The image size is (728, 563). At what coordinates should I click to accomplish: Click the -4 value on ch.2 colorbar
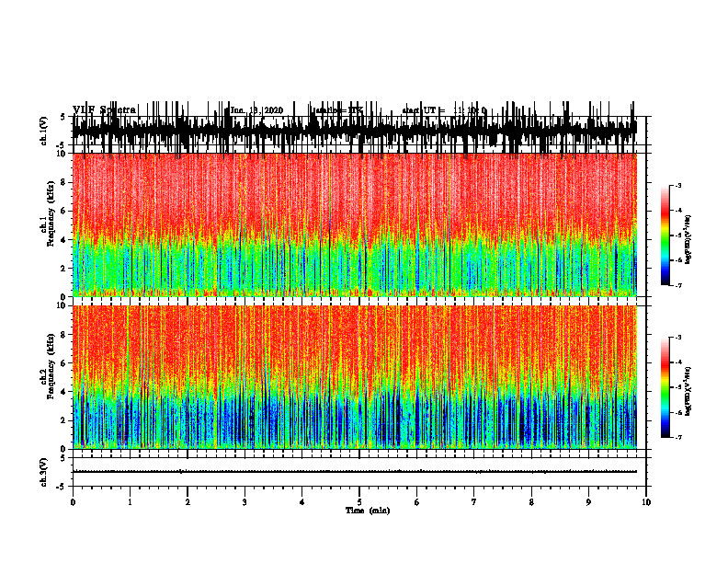pos(677,362)
